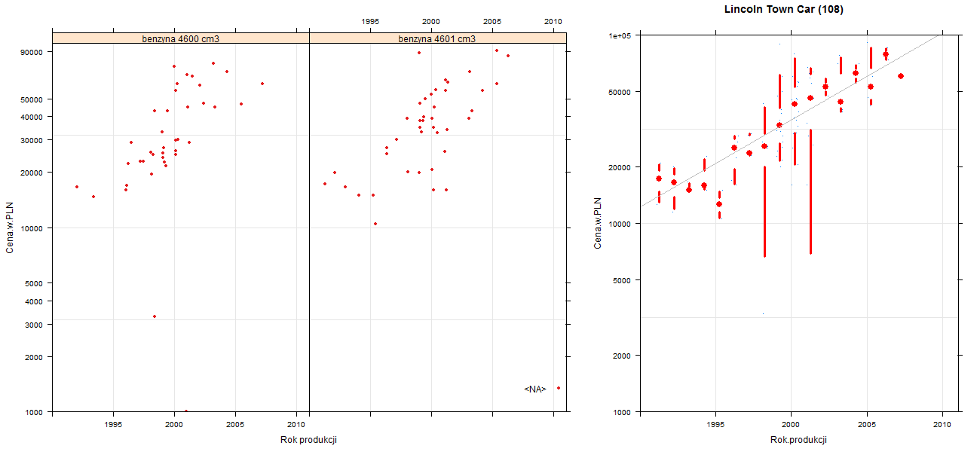The height and width of the screenshot is (452, 980).
Task: Click the gray regression line in the Lincoln chart
Action: (792, 121)
